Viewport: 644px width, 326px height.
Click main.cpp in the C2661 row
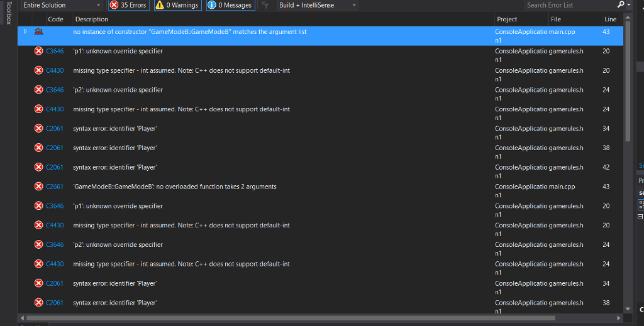(562, 187)
